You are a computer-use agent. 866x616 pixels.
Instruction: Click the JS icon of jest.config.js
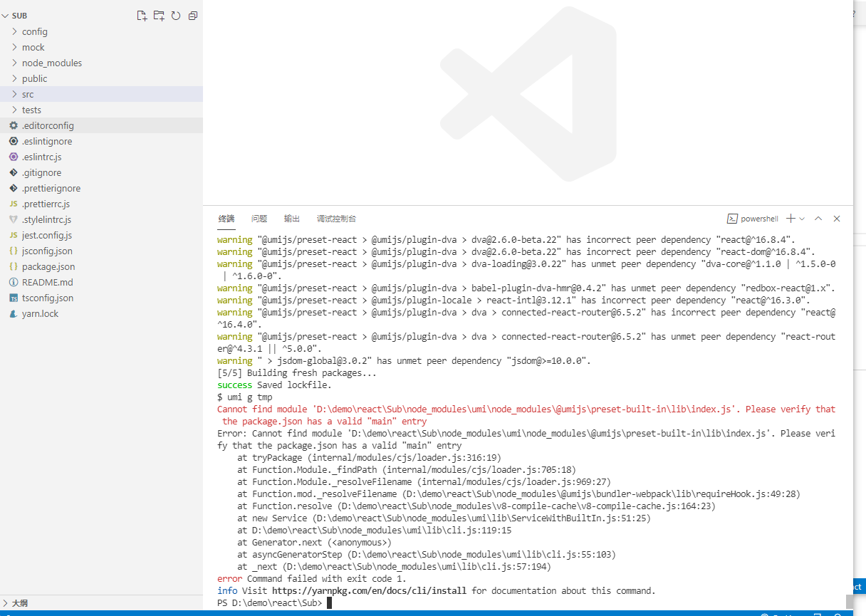pyautogui.click(x=14, y=235)
